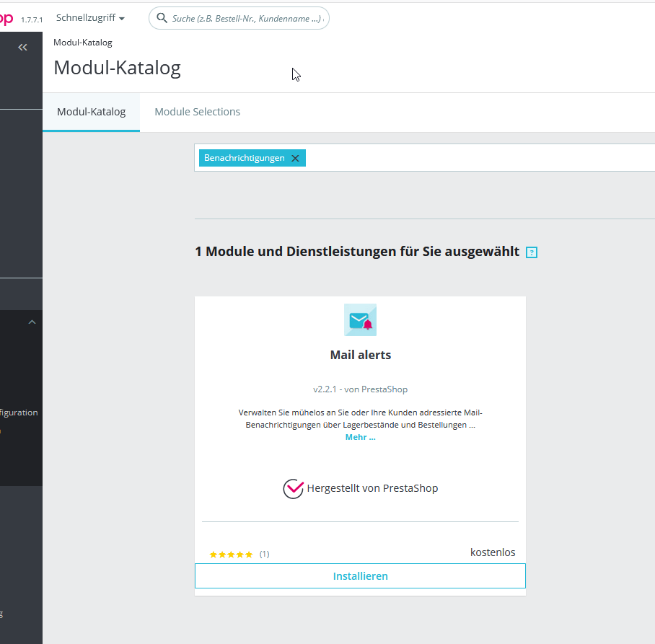Click the PrestaShop logo
The image size is (655, 644).
[x=6, y=18]
